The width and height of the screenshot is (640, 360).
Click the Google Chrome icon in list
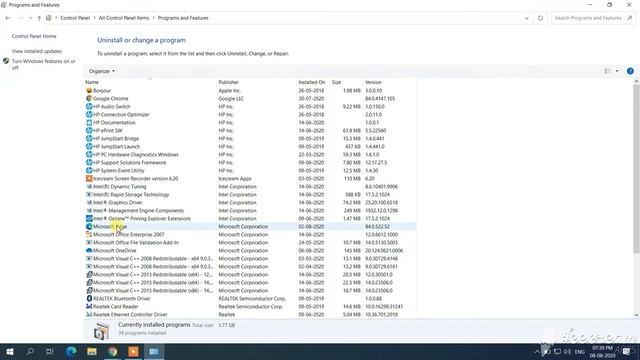[89, 98]
